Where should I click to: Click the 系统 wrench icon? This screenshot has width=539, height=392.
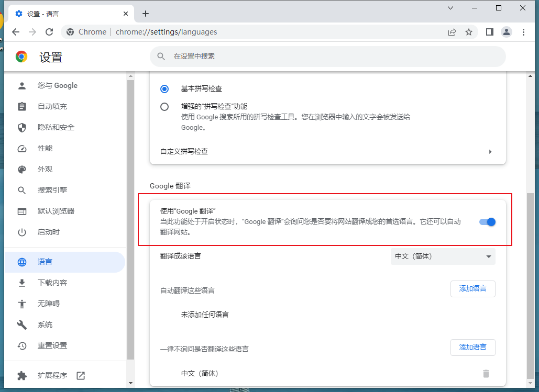tap(22, 324)
